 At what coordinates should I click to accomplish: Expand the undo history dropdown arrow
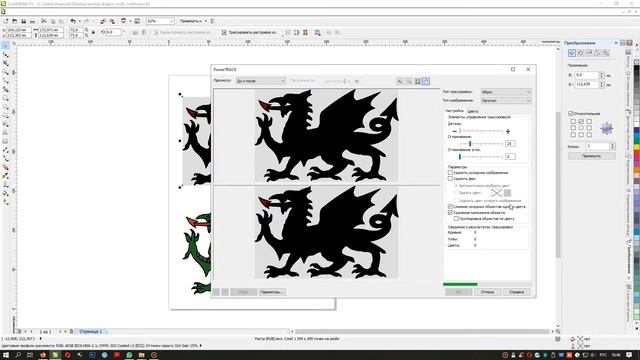pyautogui.click(x=79, y=21)
